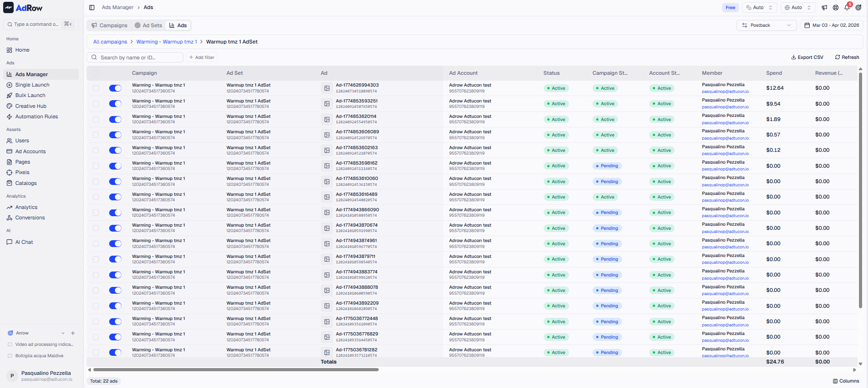This screenshot has width=868, height=388.
Task: Open the notifications bell
Action: 847,7
